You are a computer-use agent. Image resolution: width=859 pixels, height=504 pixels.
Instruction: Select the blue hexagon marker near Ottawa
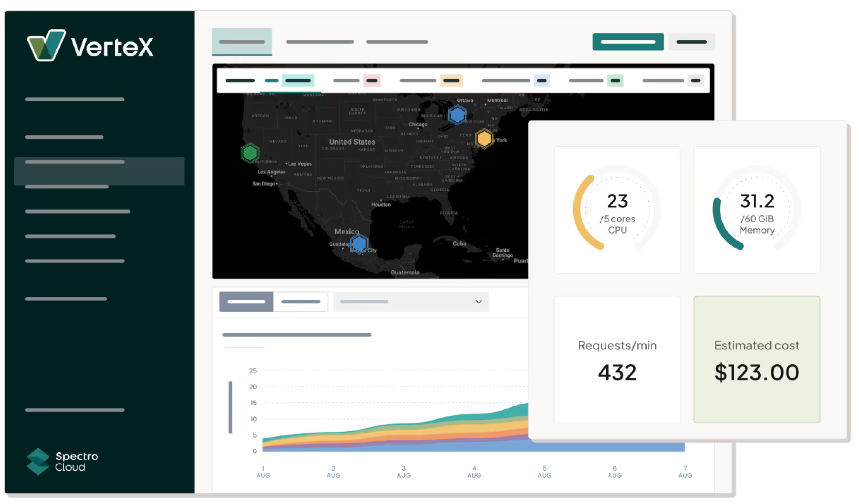(x=457, y=114)
